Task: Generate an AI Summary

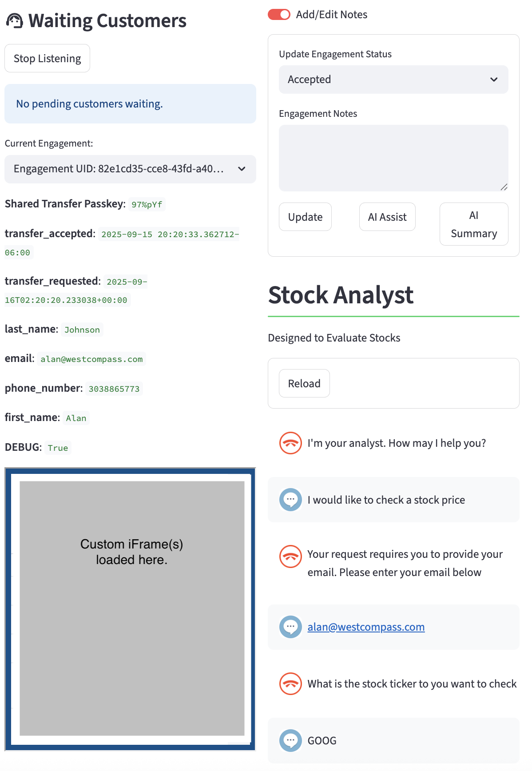Action: (x=473, y=224)
